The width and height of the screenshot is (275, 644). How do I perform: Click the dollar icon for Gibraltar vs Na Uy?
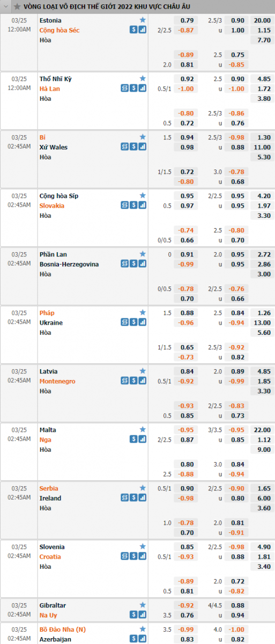133,615
